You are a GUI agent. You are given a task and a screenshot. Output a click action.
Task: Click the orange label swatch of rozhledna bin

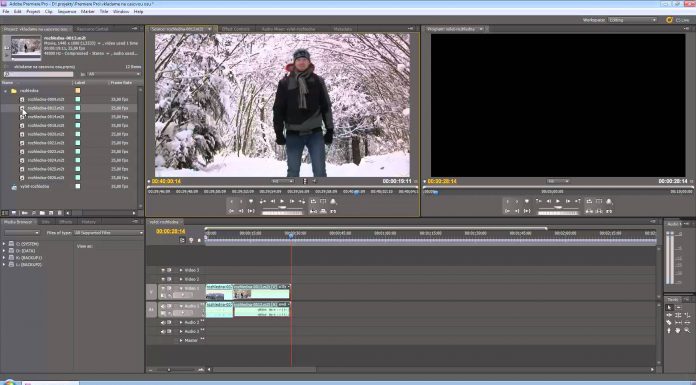(78, 91)
